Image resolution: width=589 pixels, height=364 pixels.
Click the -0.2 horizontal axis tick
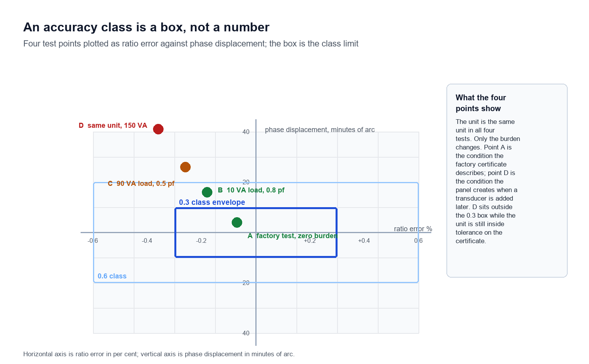[201, 241]
